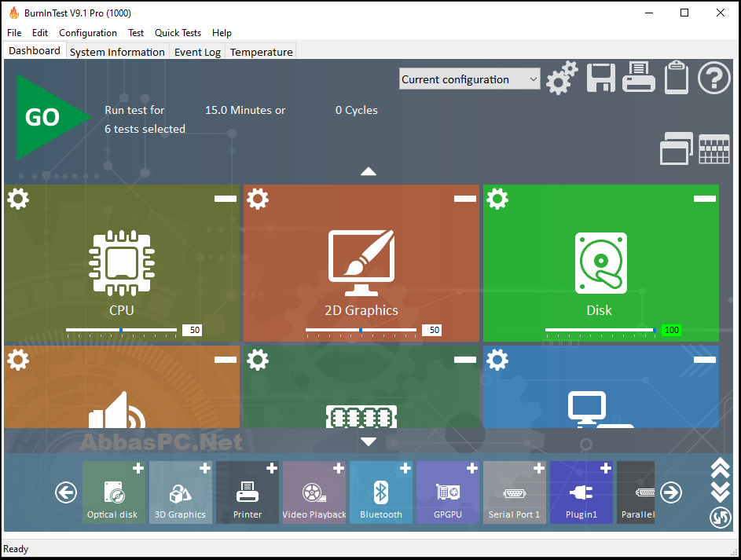
Task: Click the double up chevron icon
Action: pyautogui.click(x=721, y=468)
